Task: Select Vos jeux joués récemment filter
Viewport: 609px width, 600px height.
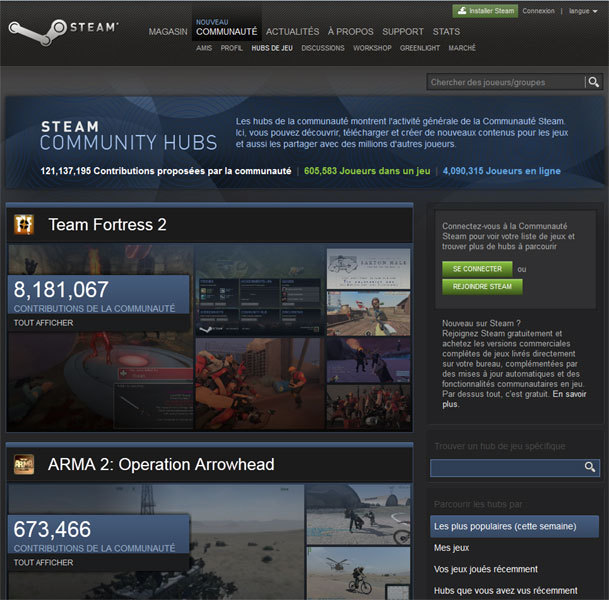Action: (x=485, y=569)
